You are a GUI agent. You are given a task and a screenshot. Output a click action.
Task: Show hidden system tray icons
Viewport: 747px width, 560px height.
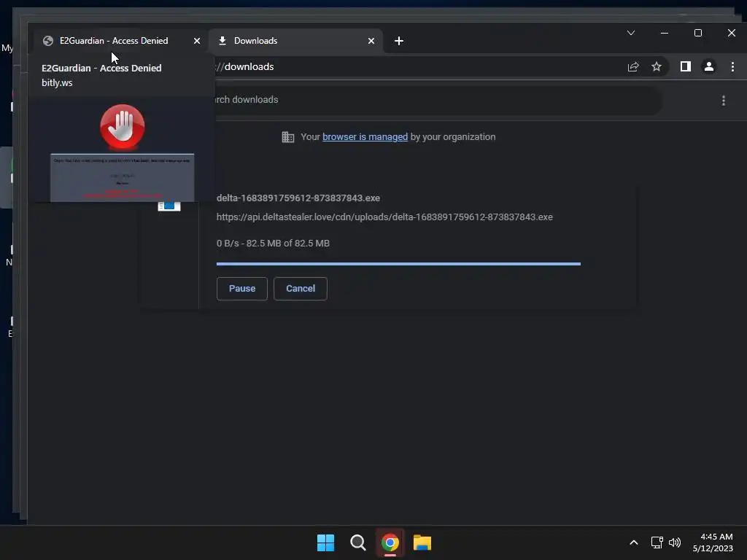(x=634, y=542)
